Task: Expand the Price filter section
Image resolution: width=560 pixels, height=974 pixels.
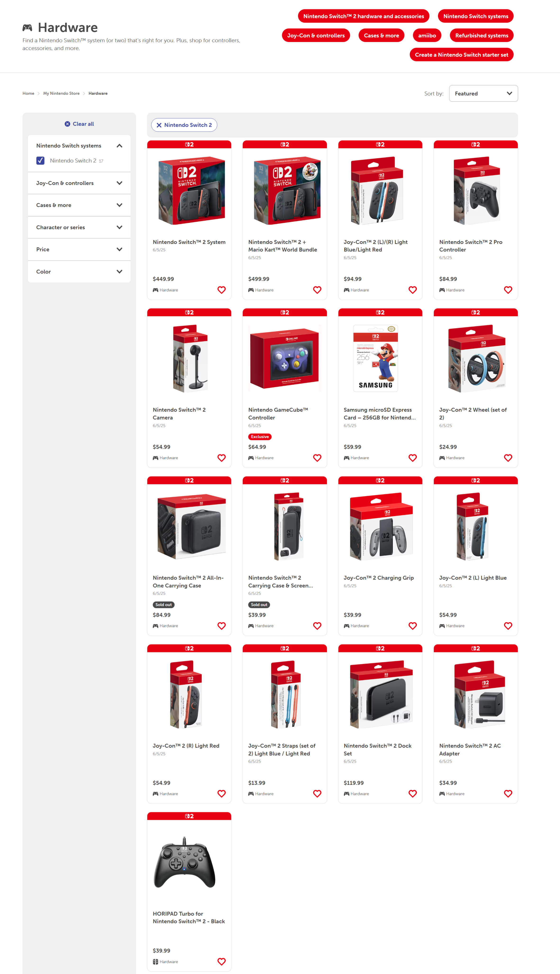Action: [x=79, y=249]
